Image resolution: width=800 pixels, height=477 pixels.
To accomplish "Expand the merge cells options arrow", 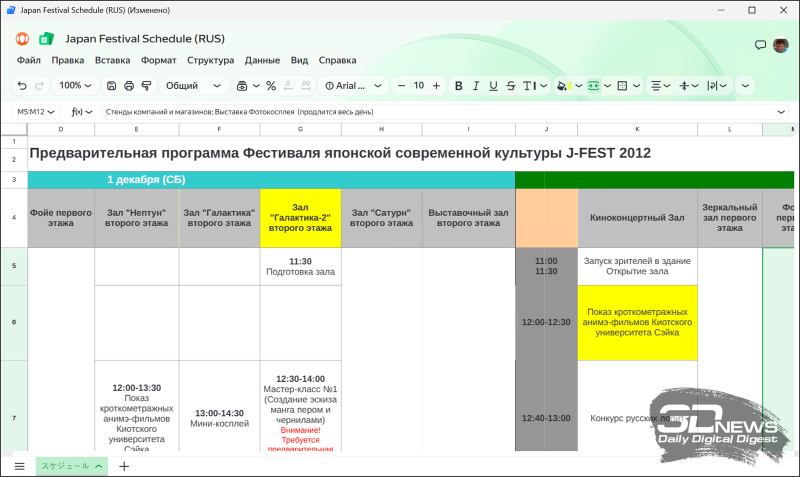I will (x=608, y=86).
